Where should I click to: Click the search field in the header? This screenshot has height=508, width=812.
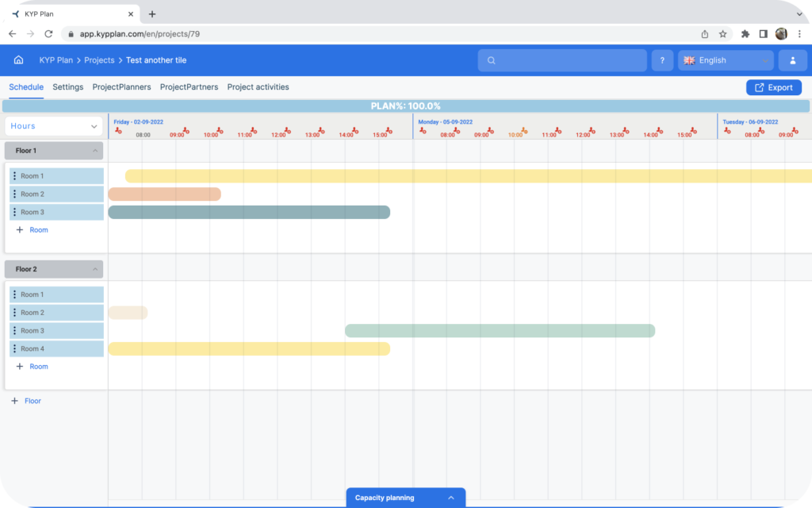[x=562, y=60]
